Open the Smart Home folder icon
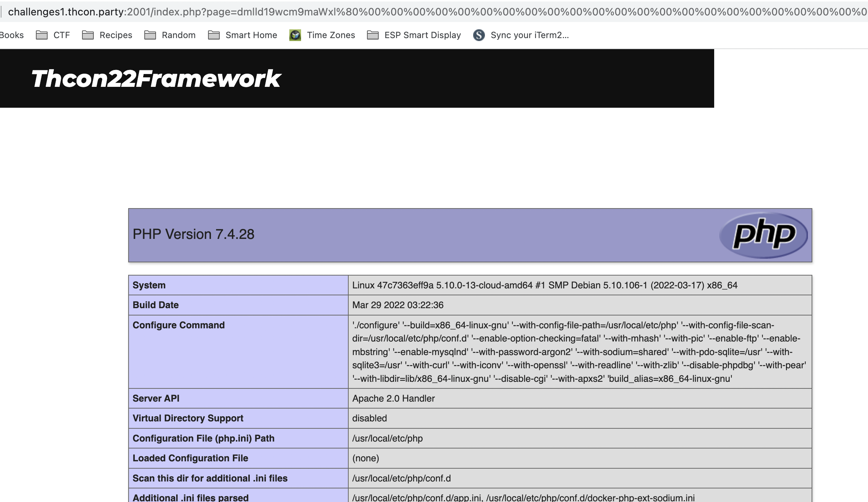Viewport: 868px width, 502px height. pyautogui.click(x=214, y=35)
